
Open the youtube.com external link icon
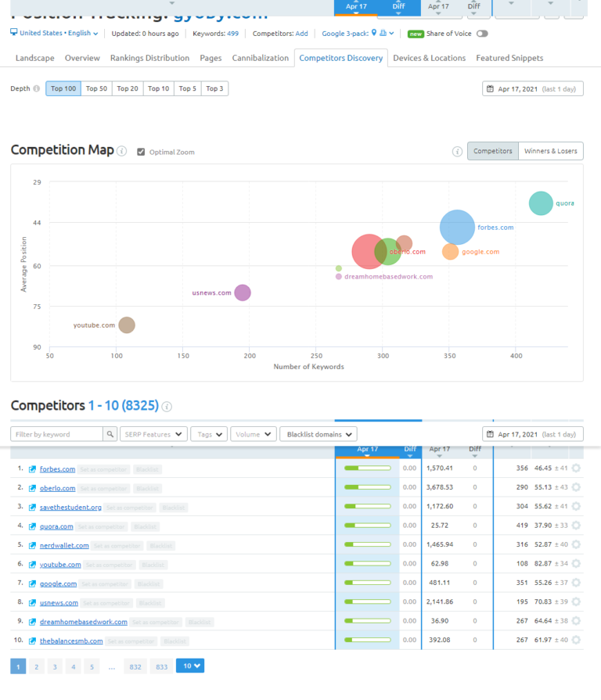32,565
